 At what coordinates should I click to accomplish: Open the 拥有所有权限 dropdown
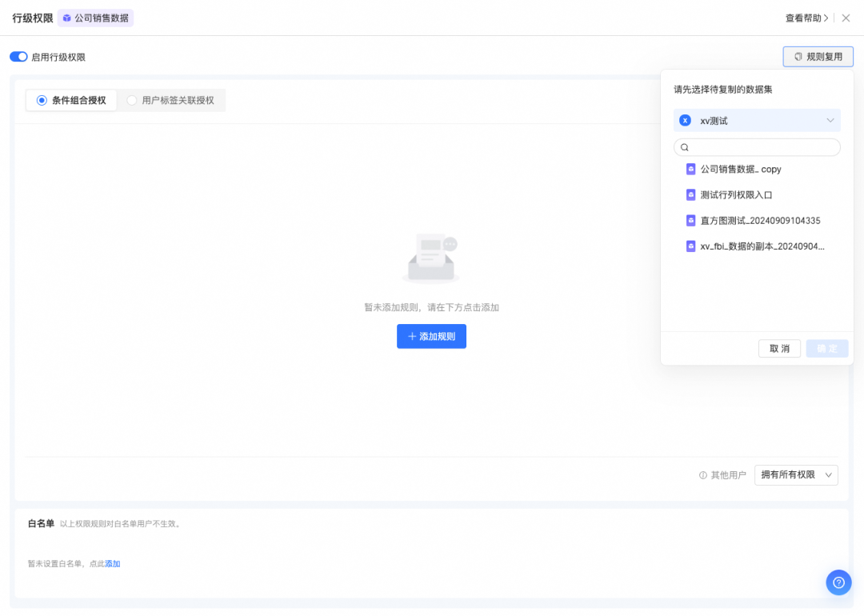coord(795,475)
